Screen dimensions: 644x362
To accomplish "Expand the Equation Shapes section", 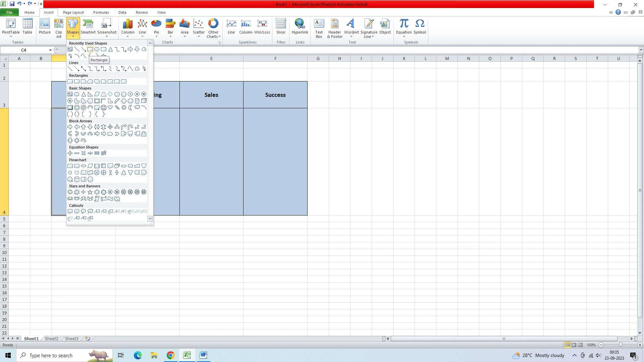I will click(84, 147).
